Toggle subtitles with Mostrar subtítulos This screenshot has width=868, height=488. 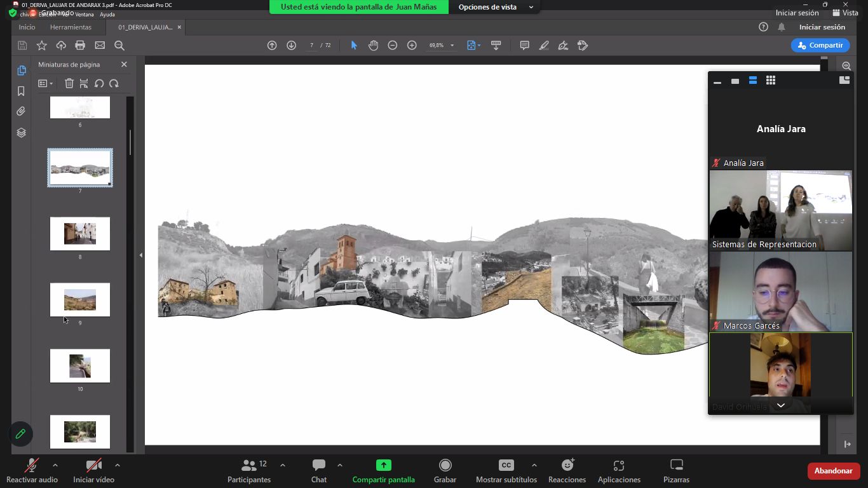point(506,471)
